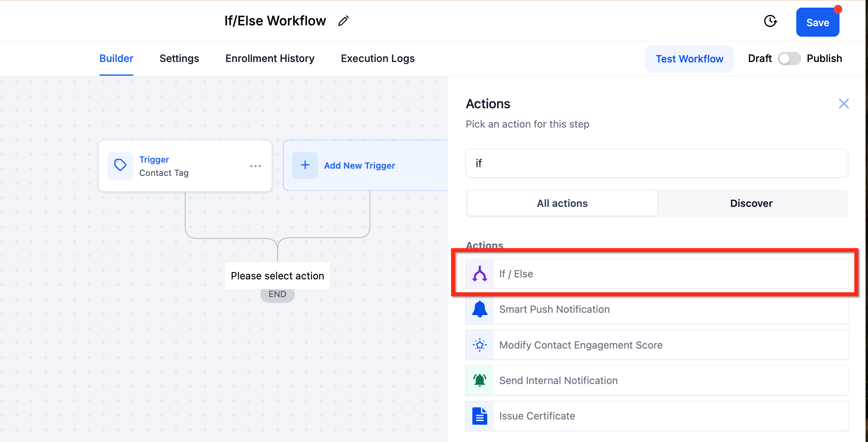Screen dimensions: 868x442
Task: Click the Smart Push Notification bell icon
Action: tap(479, 309)
